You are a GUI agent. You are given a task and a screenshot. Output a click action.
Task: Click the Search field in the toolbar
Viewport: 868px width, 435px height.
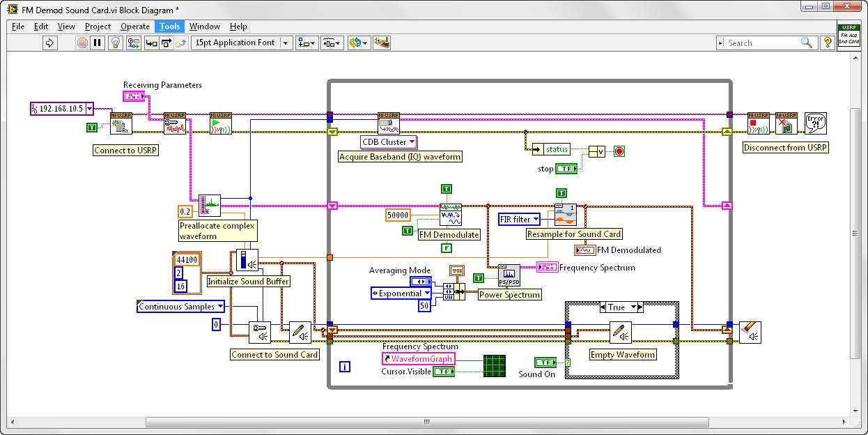[761, 43]
